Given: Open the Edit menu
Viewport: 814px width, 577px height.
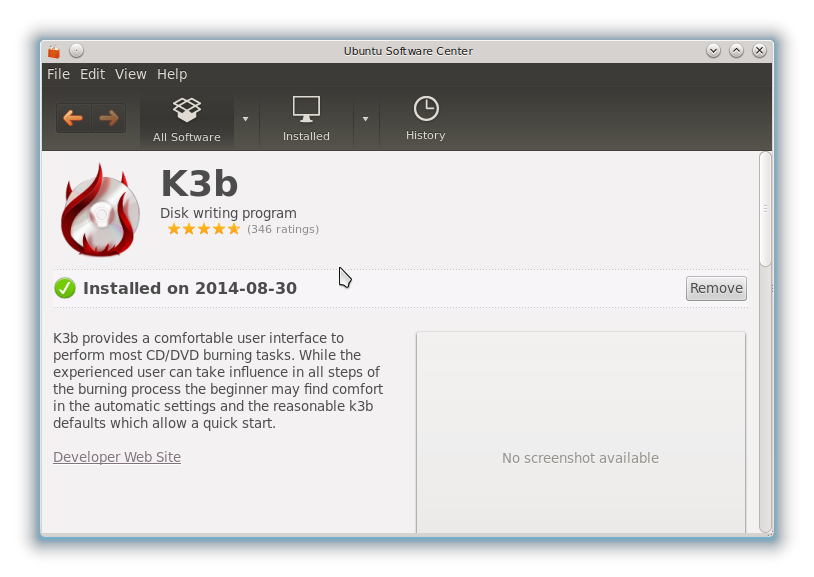Looking at the screenshot, I should tap(92, 74).
